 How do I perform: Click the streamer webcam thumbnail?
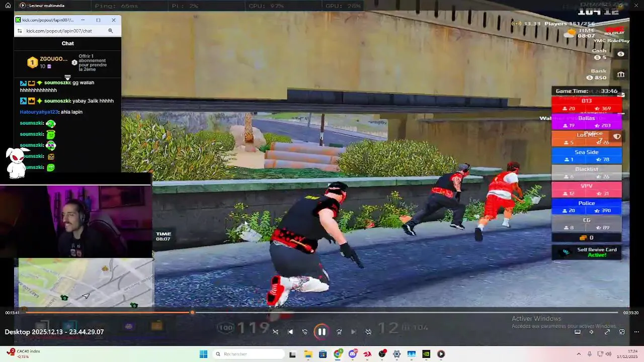click(x=75, y=221)
